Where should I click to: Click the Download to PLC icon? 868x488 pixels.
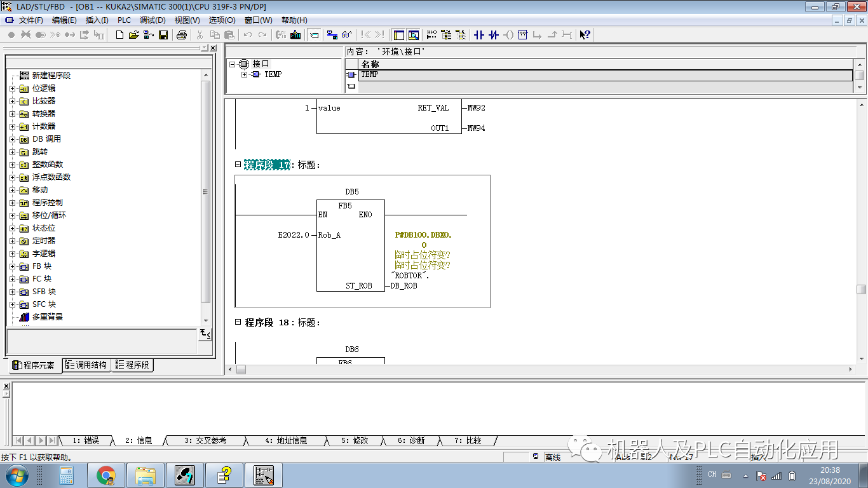(295, 35)
